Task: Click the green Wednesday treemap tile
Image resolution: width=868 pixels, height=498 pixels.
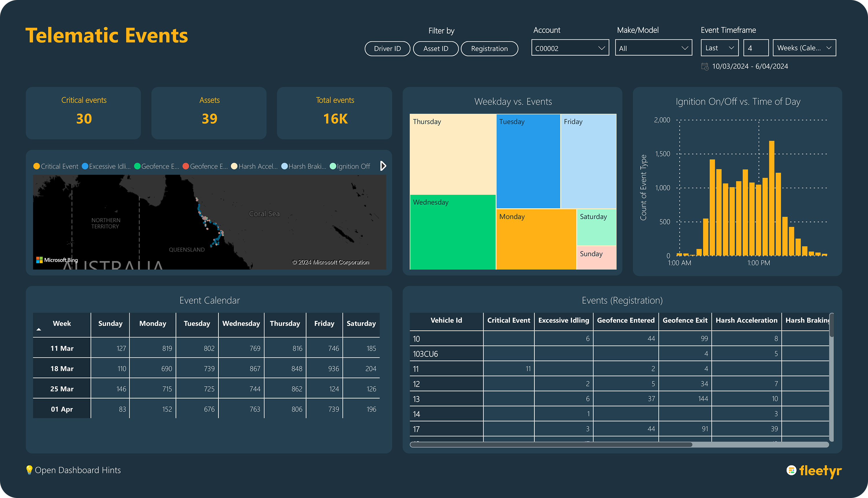Action: click(x=452, y=233)
